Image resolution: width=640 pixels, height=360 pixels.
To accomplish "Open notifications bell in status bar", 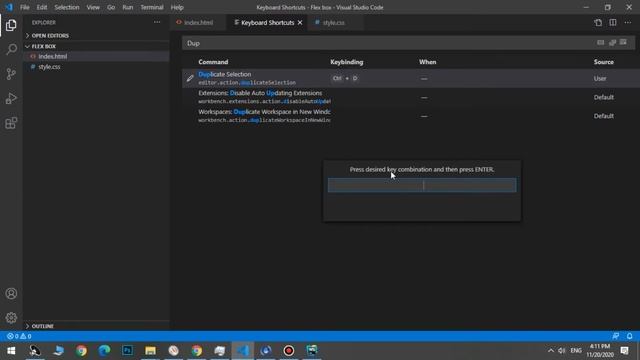I will coord(629,336).
